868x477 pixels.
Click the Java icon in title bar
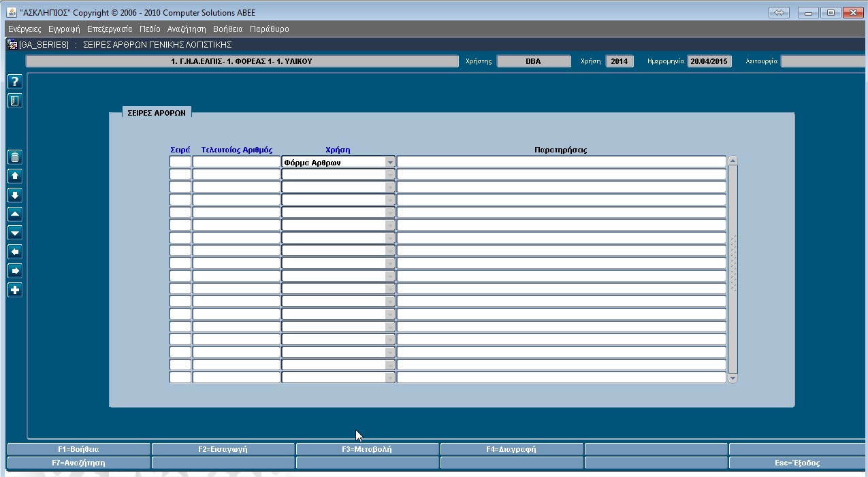[12, 12]
